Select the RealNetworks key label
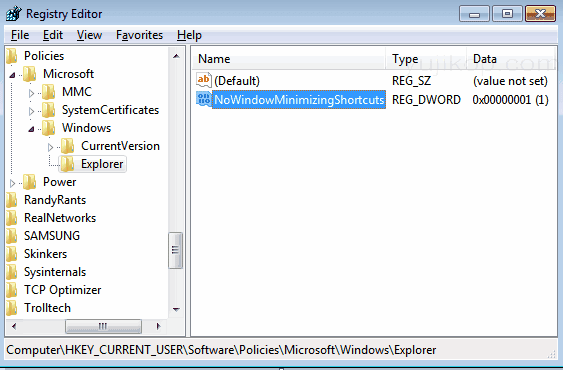The width and height of the screenshot is (563, 370). tap(60, 218)
